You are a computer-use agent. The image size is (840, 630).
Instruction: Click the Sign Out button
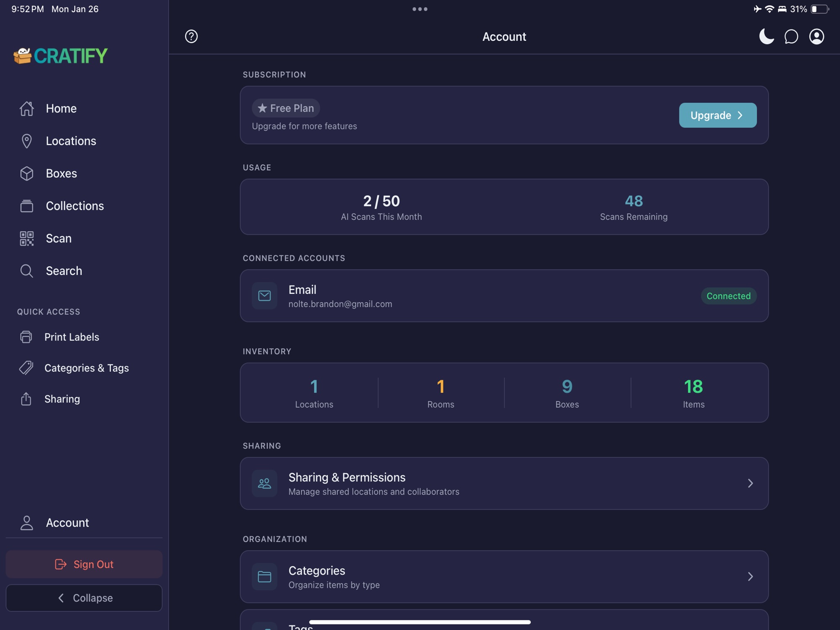tap(84, 564)
